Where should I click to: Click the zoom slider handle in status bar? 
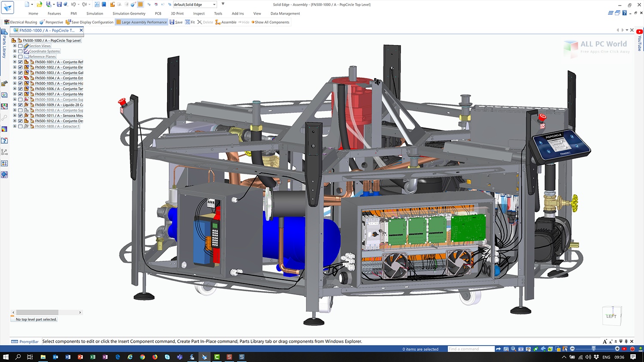(x=594, y=349)
